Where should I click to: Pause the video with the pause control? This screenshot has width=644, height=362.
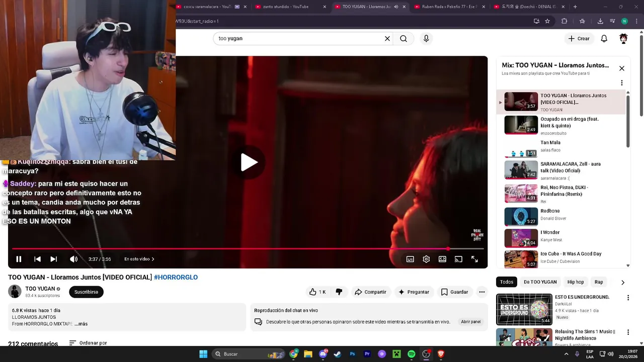[x=19, y=259]
